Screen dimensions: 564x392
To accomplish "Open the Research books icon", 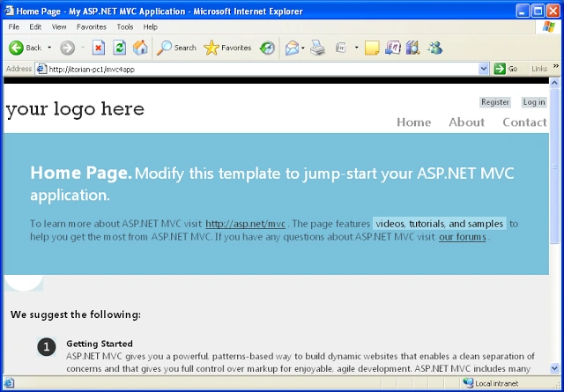I will 413,48.
